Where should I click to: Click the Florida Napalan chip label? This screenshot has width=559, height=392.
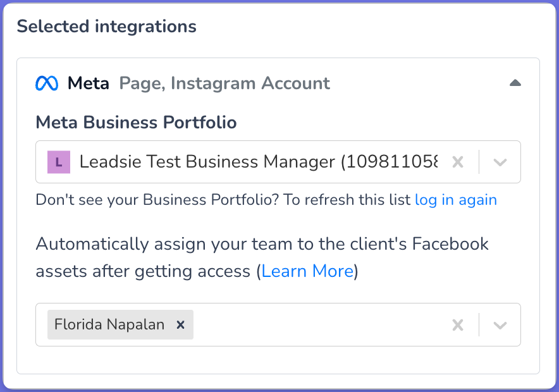pos(109,325)
